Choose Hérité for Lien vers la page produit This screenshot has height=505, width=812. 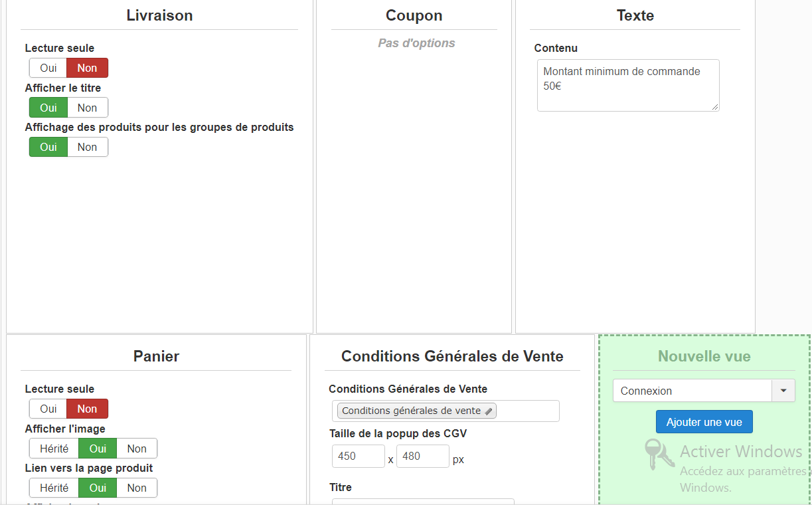tap(54, 488)
